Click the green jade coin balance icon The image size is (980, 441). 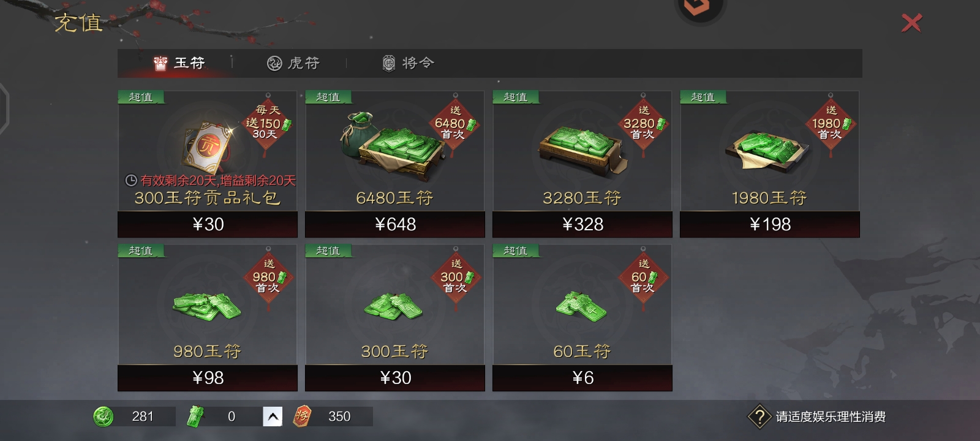[x=104, y=417]
